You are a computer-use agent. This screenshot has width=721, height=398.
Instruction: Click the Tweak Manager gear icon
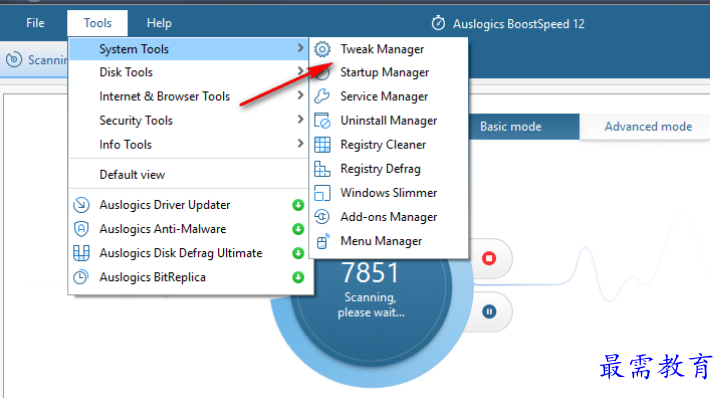point(322,49)
